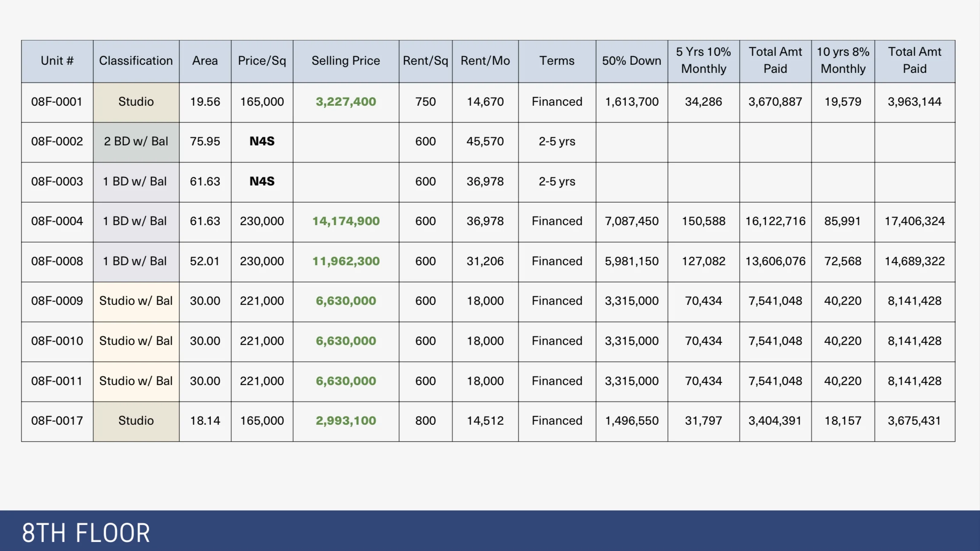Viewport: 980px width, 551px height.
Task: Select the 5 Yrs 10% Monthly header
Action: pos(703,60)
